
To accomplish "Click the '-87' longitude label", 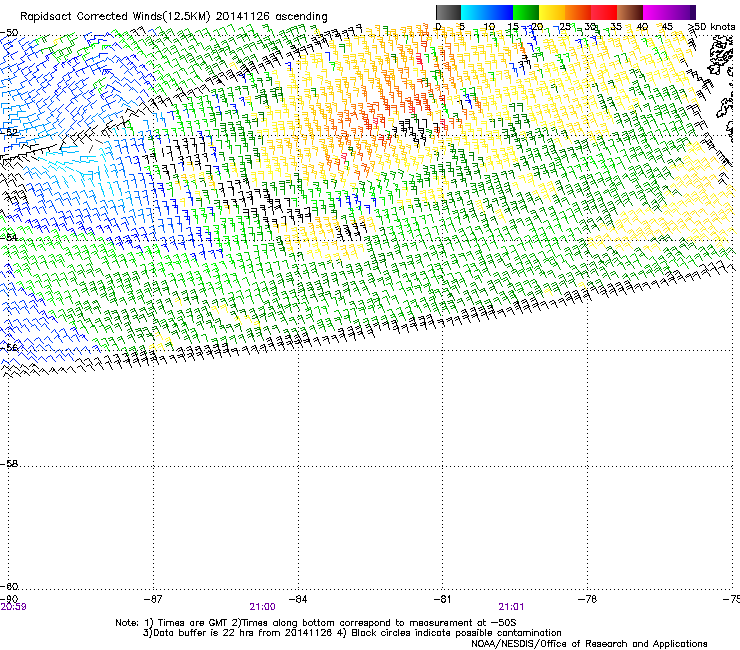I will tap(153, 599).
